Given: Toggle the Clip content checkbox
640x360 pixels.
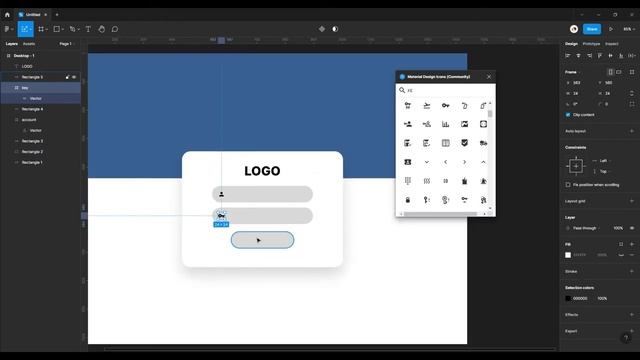Looking at the screenshot, I should click(x=568, y=115).
